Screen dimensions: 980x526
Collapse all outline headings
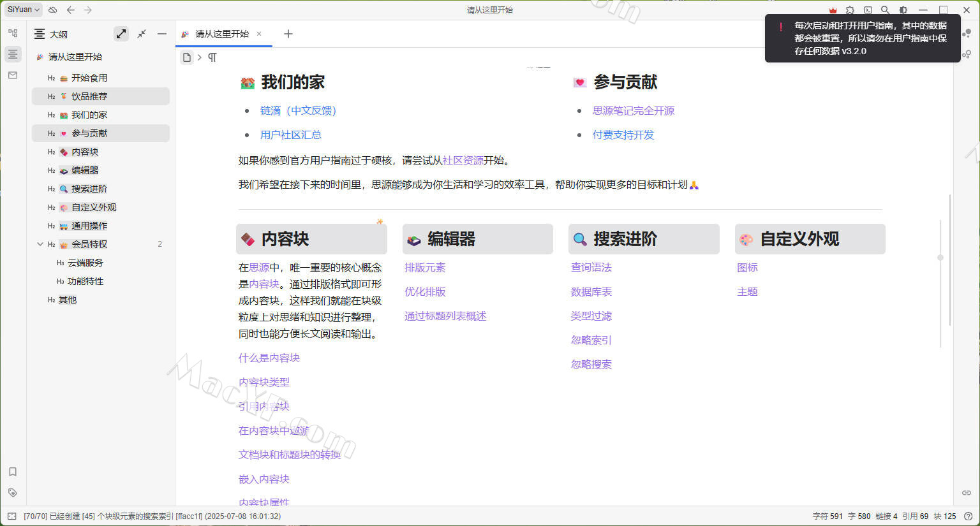coord(142,34)
